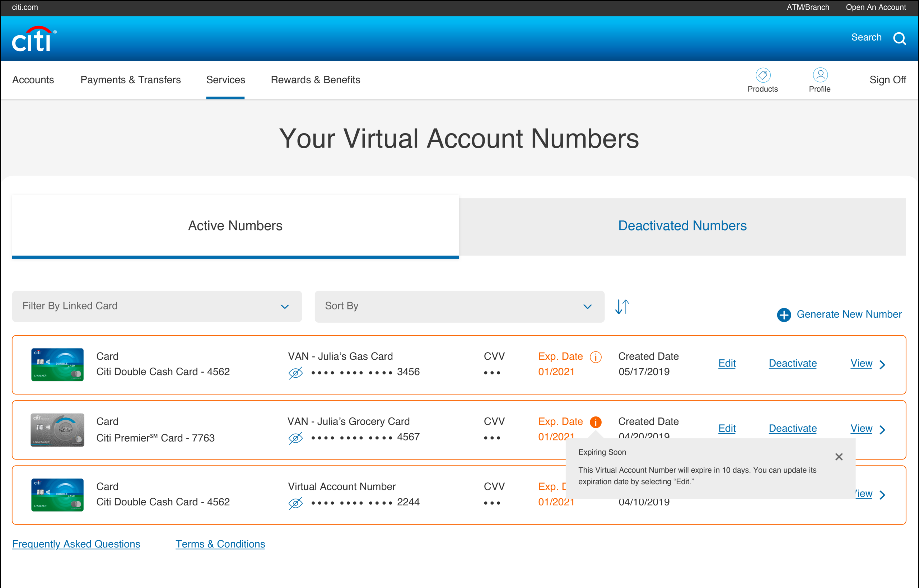Open Frequently Asked Questions link
This screenshot has height=588, width=919.
click(x=76, y=544)
